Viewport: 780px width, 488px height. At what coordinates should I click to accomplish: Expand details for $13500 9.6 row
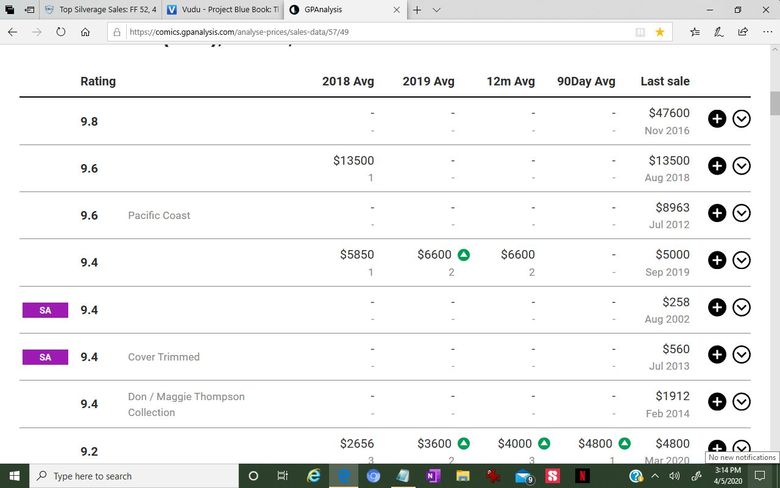[741, 166]
